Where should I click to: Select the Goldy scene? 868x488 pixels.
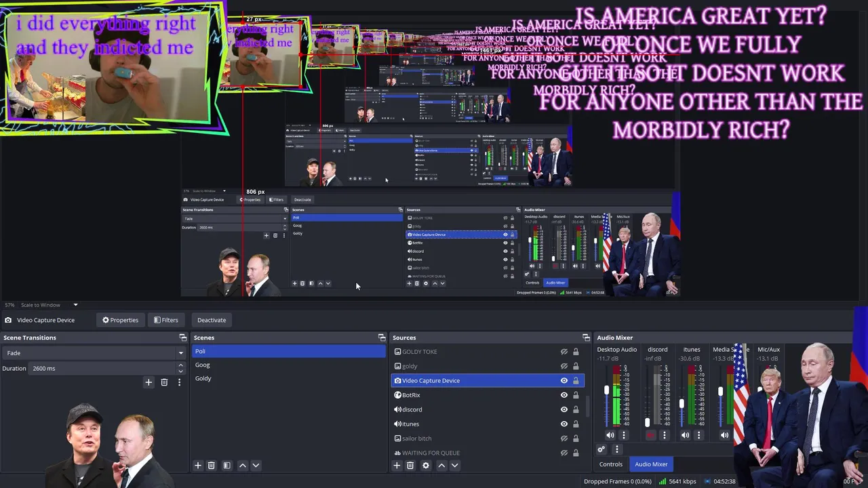(289, 378)
